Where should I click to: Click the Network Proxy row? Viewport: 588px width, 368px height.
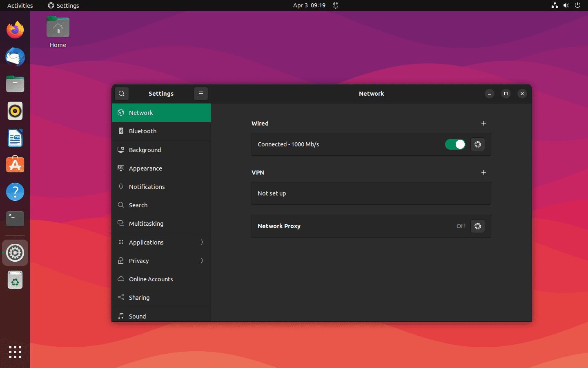pyautogui.click(x=371, y=226)
